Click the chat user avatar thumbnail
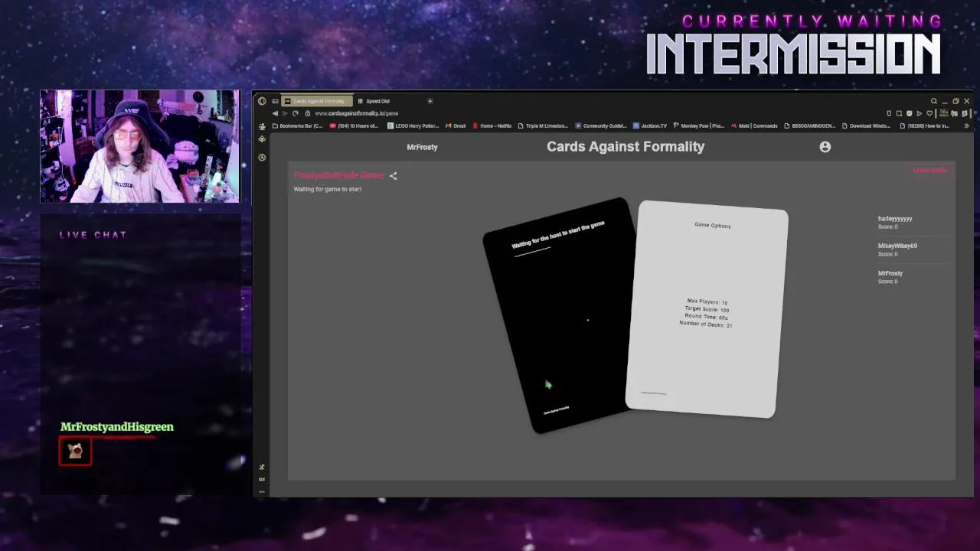 [x=75, y=451]
